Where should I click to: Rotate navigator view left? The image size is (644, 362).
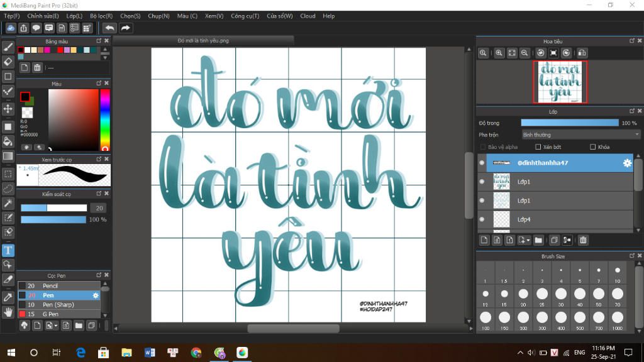[x=541, y=53]
